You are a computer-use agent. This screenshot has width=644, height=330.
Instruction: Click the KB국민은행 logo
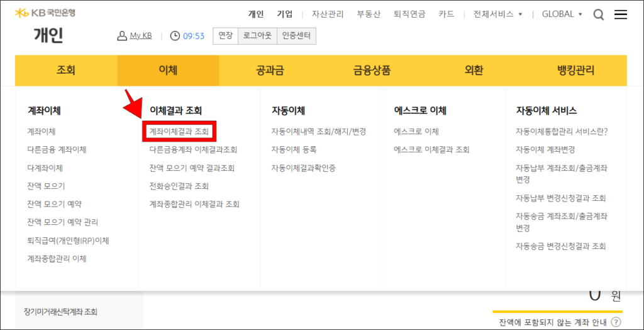click(x=45, y=13)
